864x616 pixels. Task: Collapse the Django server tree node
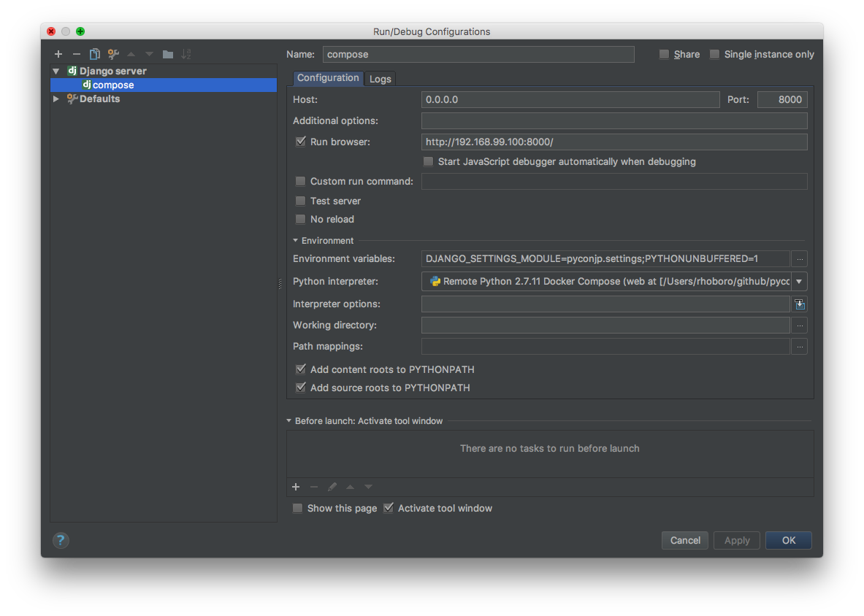[56, 71]
